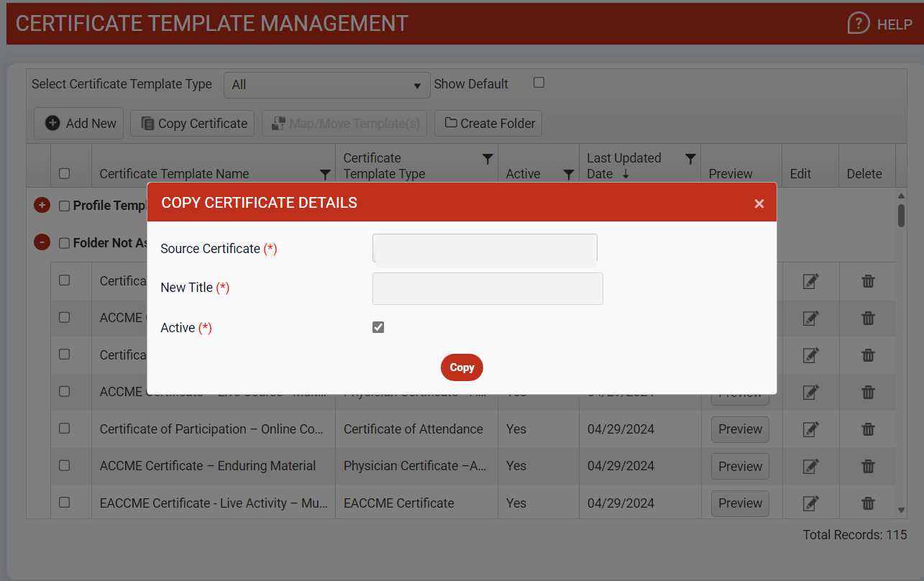Delete the first row under Folder Not Assigned

[x=868, y=281]
